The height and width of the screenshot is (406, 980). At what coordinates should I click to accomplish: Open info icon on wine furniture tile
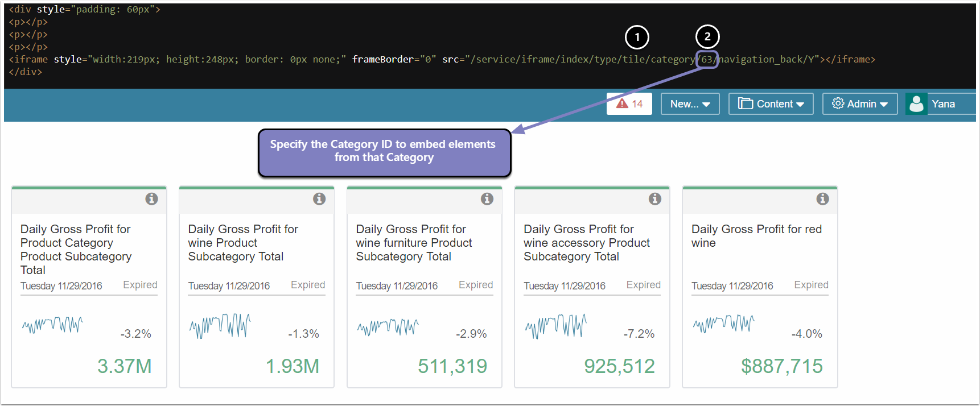coord(487,199)
